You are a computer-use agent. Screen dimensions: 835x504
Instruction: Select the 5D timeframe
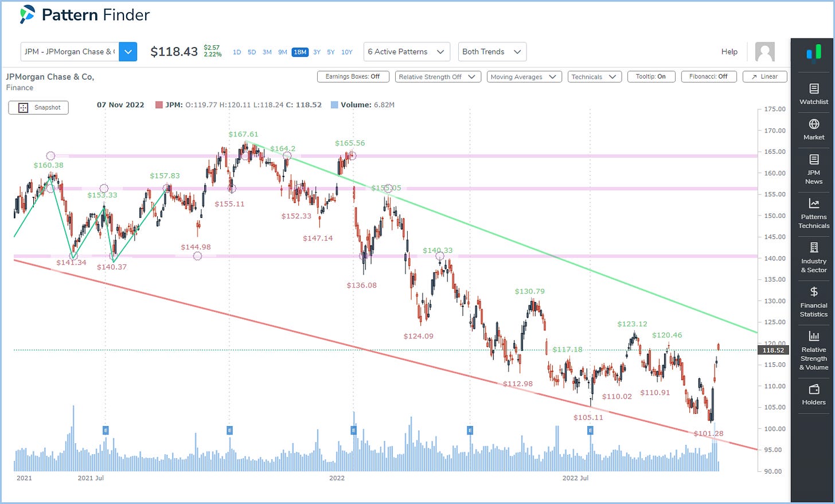coord(252,52)
